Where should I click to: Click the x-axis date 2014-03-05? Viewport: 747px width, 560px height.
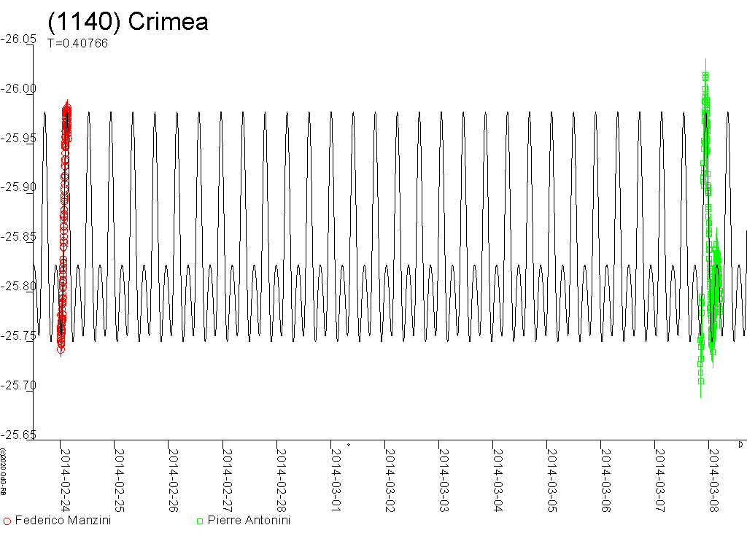click(x=551, y=480)
